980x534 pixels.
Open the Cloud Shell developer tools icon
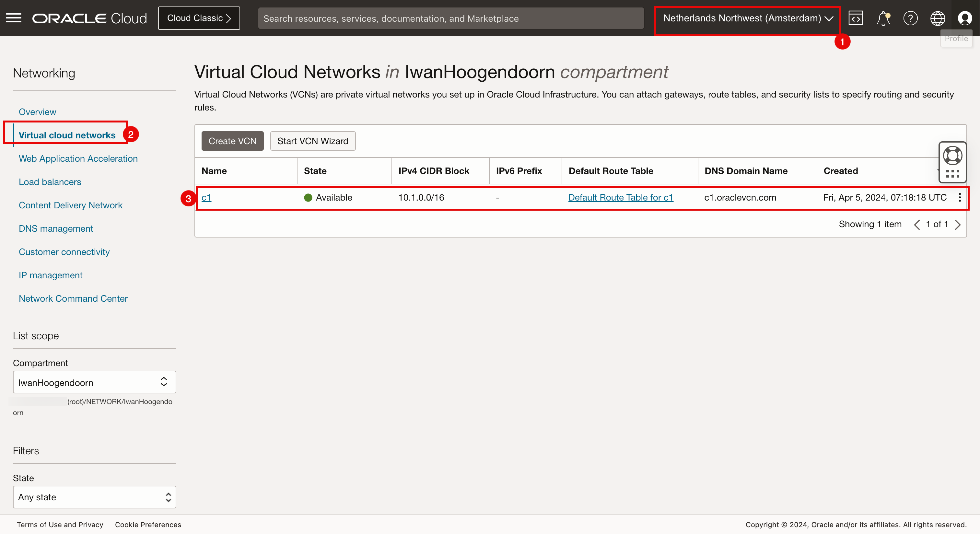pyautogui.click(x=856, y=18)
